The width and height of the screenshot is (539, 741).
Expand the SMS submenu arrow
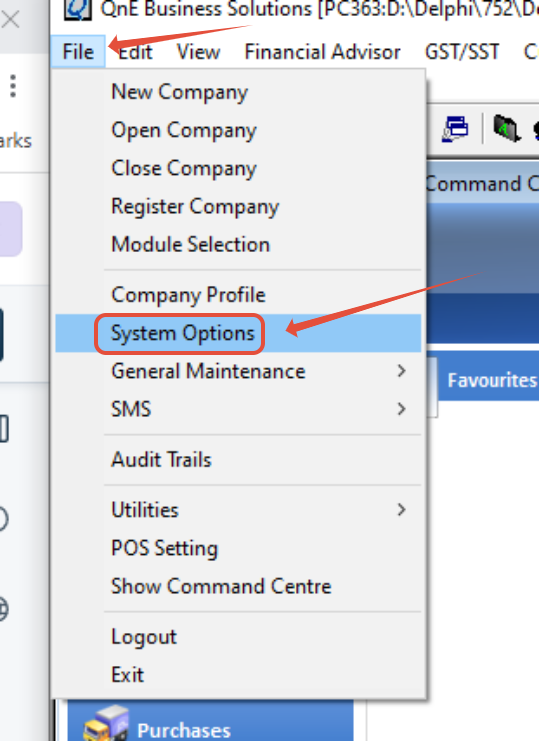point(401,409)
